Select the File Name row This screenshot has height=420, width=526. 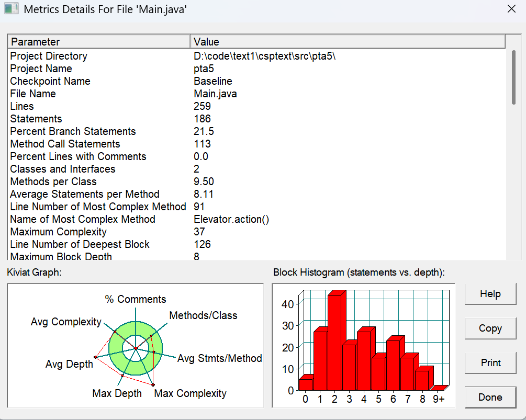tap(256, 94)
